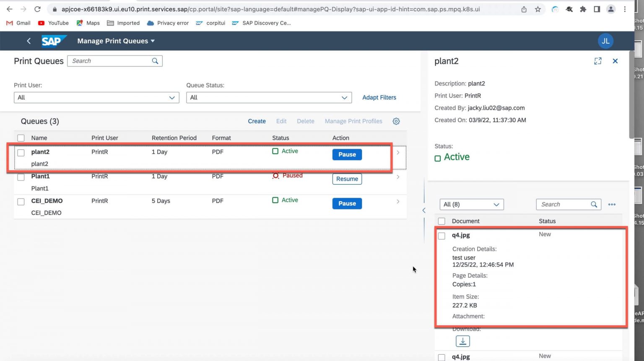Click the back arrow in the SAP shell bar
Image resolution: width=644 pixels, height=361 pixels.
[29, 41]
